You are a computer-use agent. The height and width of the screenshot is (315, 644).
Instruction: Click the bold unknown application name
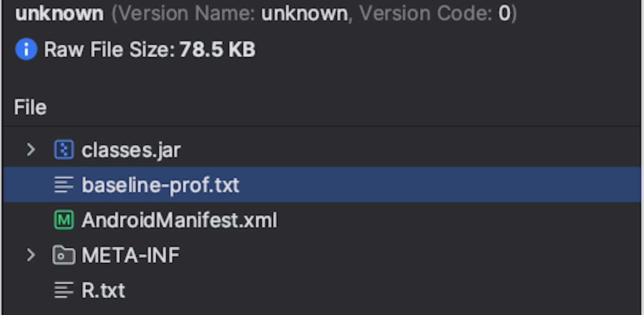[x=60, y=14]
